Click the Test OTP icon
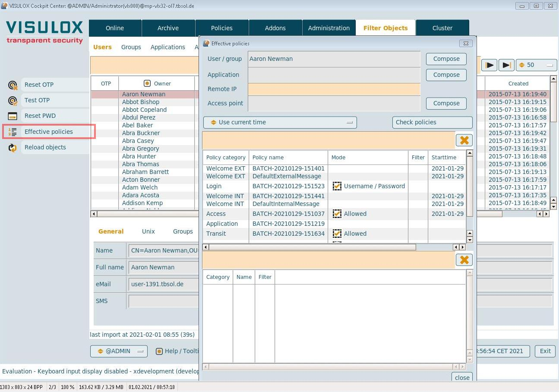Image resolution: width=559 pixels, height=392 pixels. coord(13,101)
